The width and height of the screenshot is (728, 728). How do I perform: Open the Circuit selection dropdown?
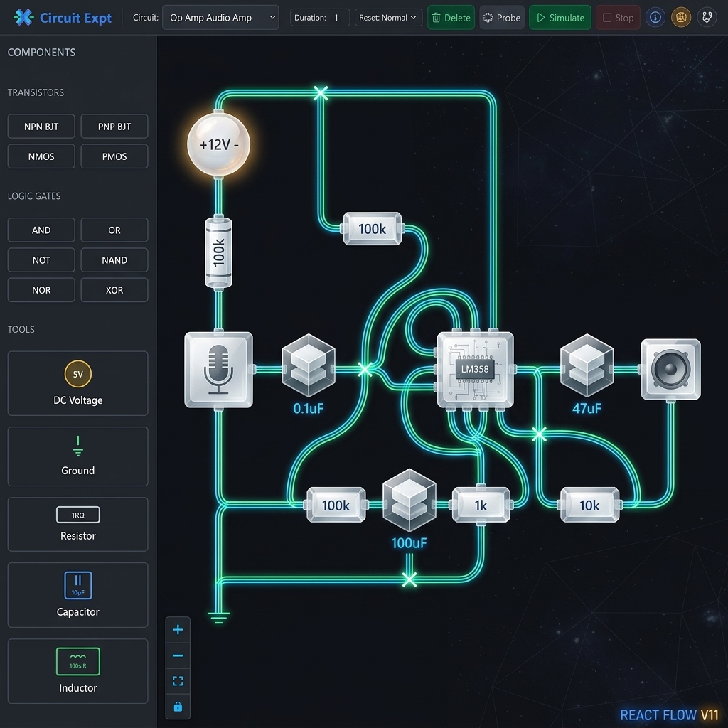click(220, 18)
